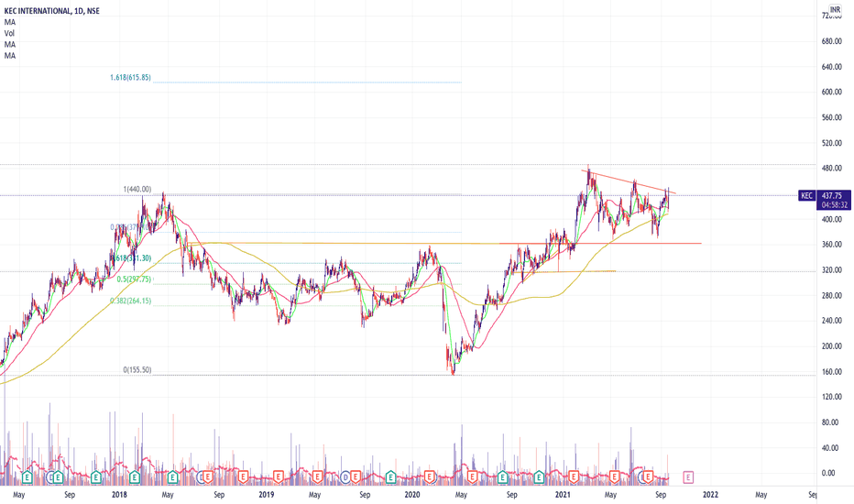Select the 0.5(297.75) Fibonacci level label

(x=134, y=279)
